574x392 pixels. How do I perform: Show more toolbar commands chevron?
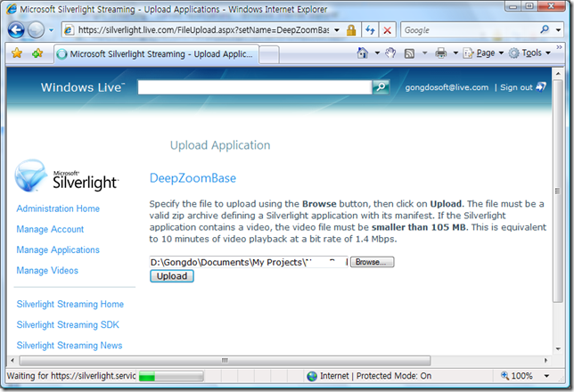point(559,47)
